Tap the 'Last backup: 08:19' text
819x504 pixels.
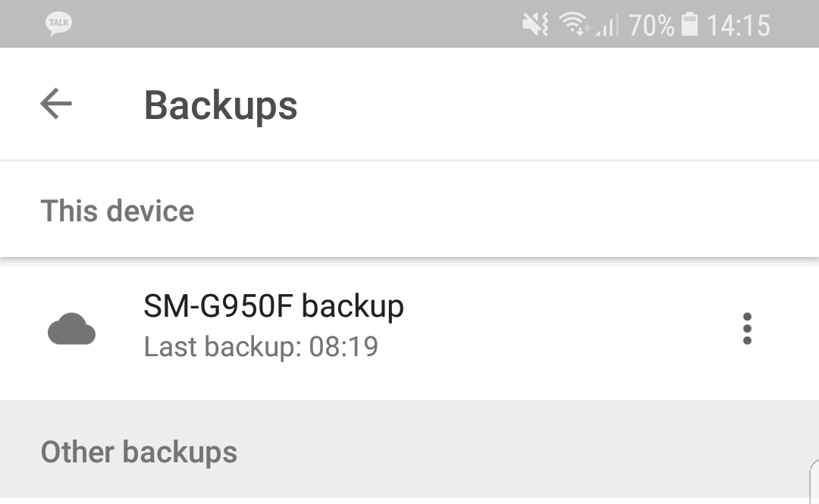pyautogui.click(x=261, y=347)
